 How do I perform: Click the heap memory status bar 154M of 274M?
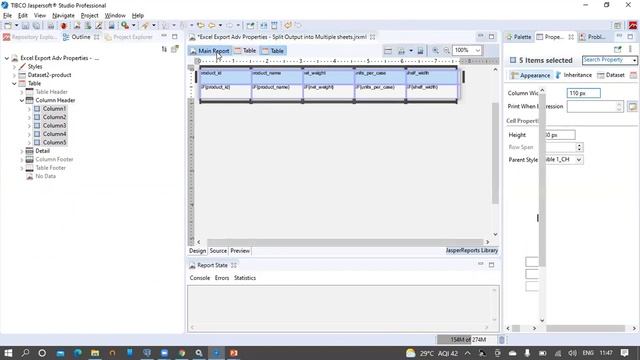pyautogui.click(x=467, y=340)
